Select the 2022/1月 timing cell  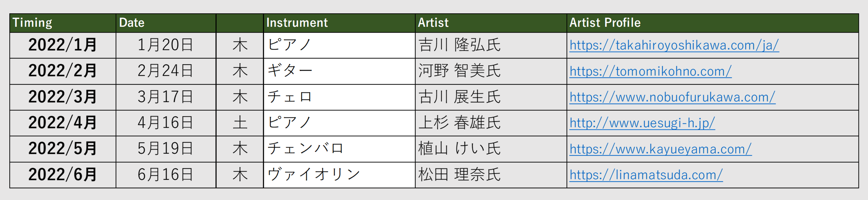coord(63,45)
